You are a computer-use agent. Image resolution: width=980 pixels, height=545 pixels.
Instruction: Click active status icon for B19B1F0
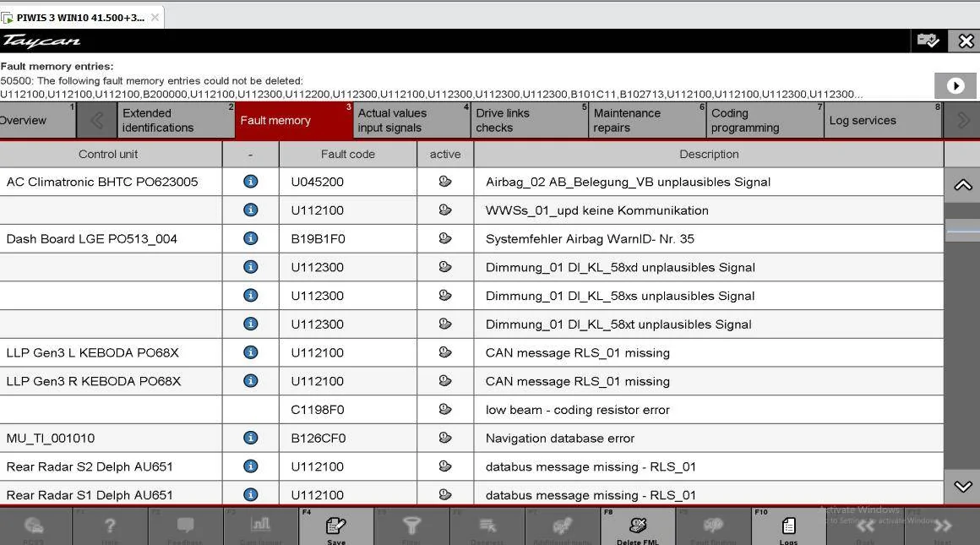[445, 238]
